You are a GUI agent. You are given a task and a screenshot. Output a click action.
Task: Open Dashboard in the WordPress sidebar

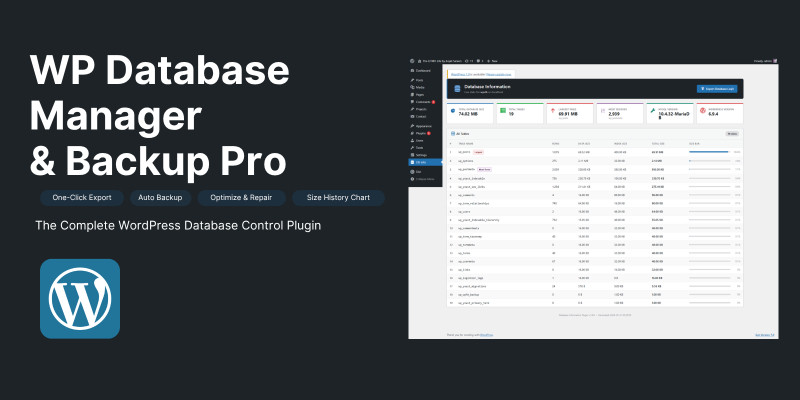[x=421, y=71]
